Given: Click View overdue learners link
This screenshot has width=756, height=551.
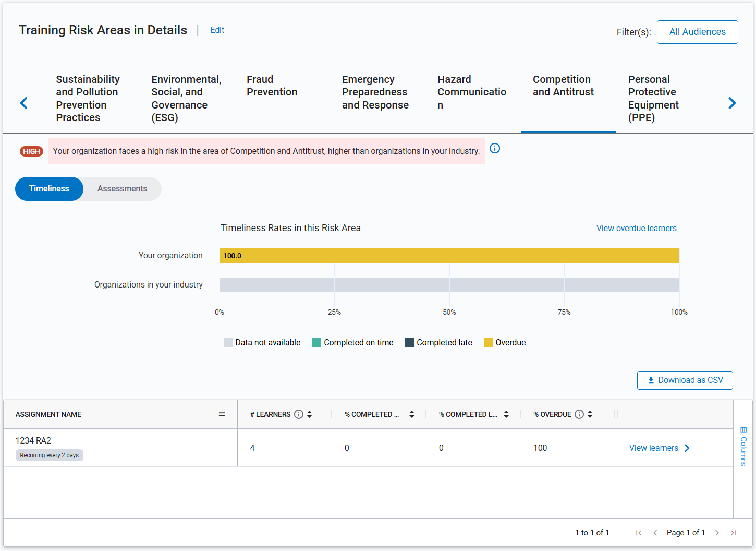Looking at the screenshot, I should coord(637,229).
